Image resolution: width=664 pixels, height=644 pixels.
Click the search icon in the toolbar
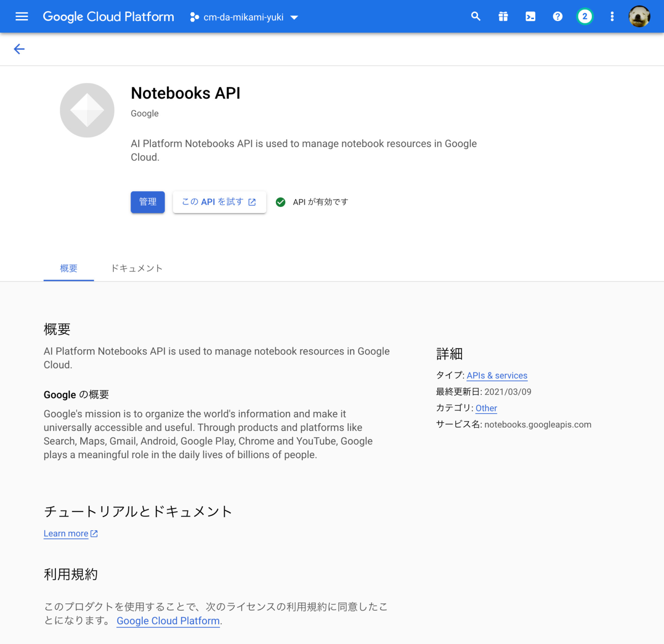coord(476,16)
